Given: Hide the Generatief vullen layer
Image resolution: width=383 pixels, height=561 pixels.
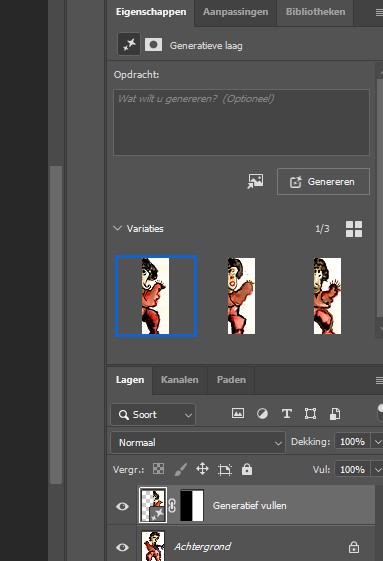Looking at the screenshot, I should 122,506.
